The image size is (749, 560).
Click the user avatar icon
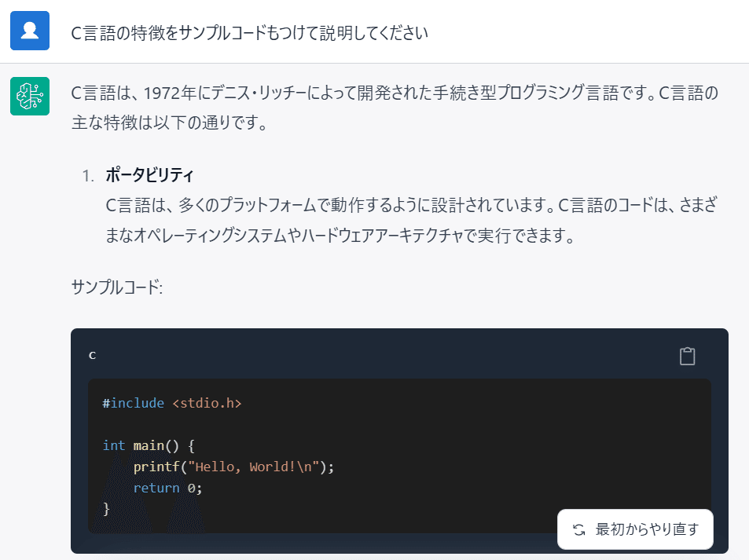pyautogui.click(x=30, y=31)
